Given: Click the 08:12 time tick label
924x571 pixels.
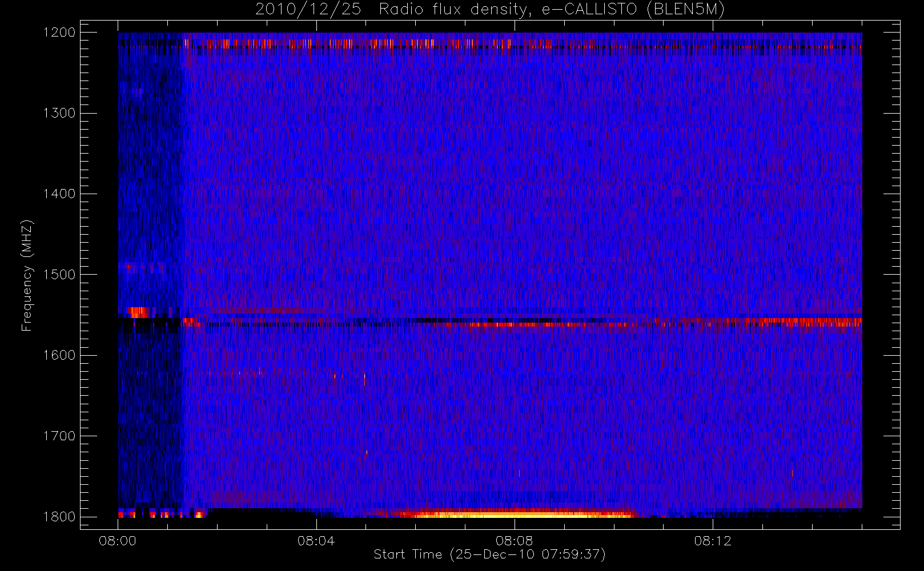Looking at the screenshot, I should (713, 541).
